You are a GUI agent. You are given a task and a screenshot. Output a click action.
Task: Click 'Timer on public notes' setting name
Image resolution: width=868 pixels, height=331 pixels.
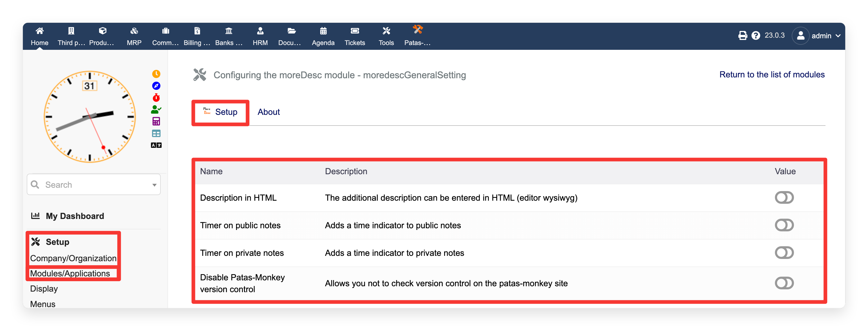pyautogui.click(x=240, y=225)
